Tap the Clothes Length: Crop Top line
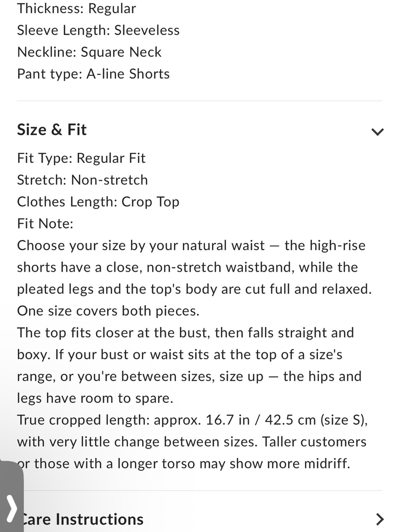 click(98, 202)
